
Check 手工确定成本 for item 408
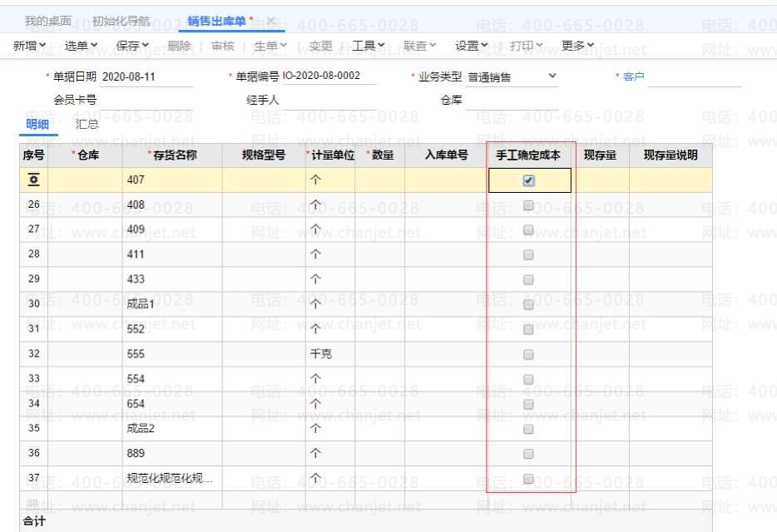[529, 205]
